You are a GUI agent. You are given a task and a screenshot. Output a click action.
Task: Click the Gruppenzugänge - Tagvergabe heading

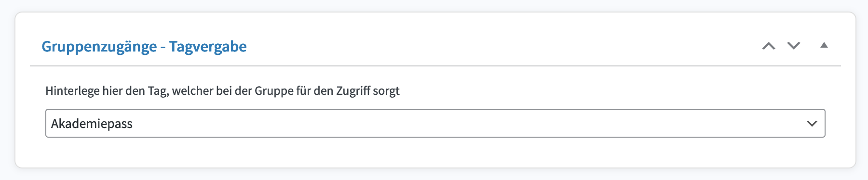(144, 47)
